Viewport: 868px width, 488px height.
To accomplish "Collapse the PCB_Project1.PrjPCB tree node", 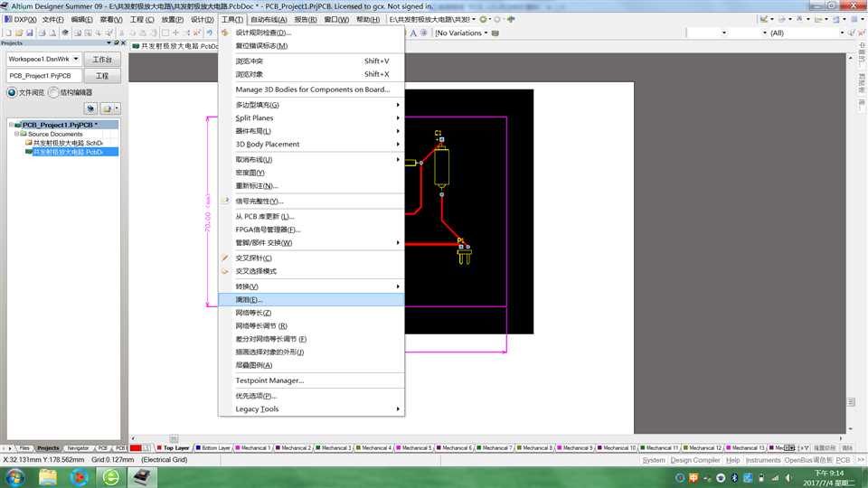I will [11, 125].
